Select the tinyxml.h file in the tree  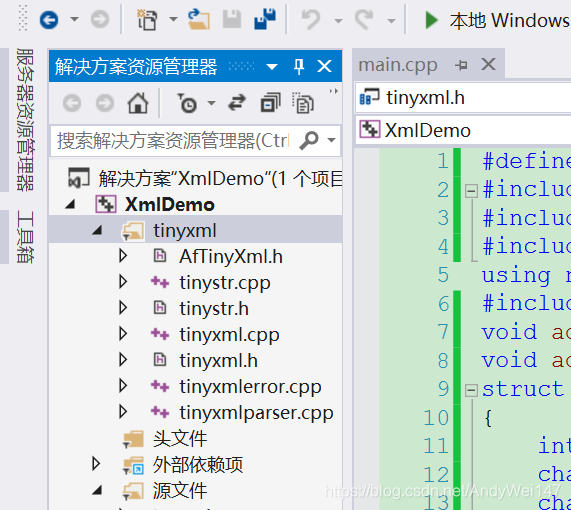tap(218, 361)
